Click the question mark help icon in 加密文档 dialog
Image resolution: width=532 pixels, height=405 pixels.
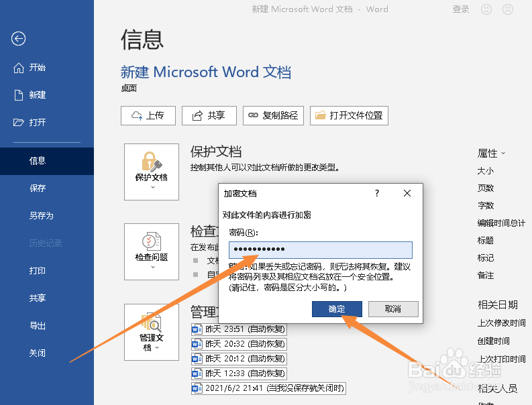pyautogui.click(x=377, y=193)
